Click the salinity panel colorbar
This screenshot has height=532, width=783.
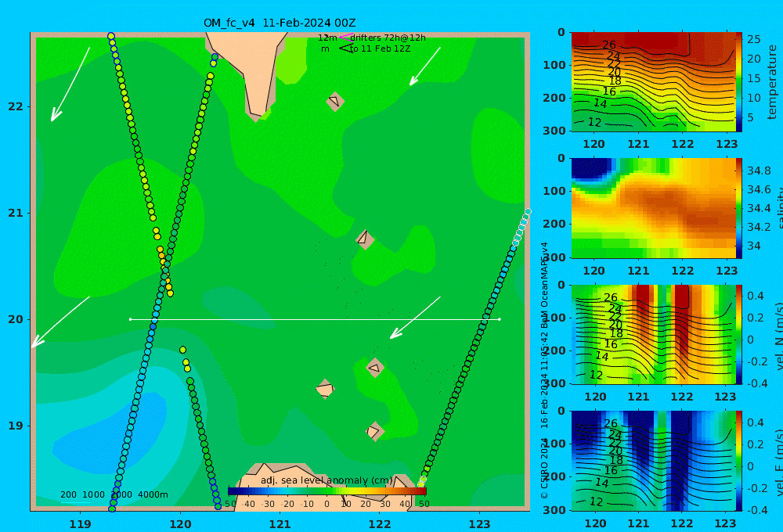click(739, 208)
